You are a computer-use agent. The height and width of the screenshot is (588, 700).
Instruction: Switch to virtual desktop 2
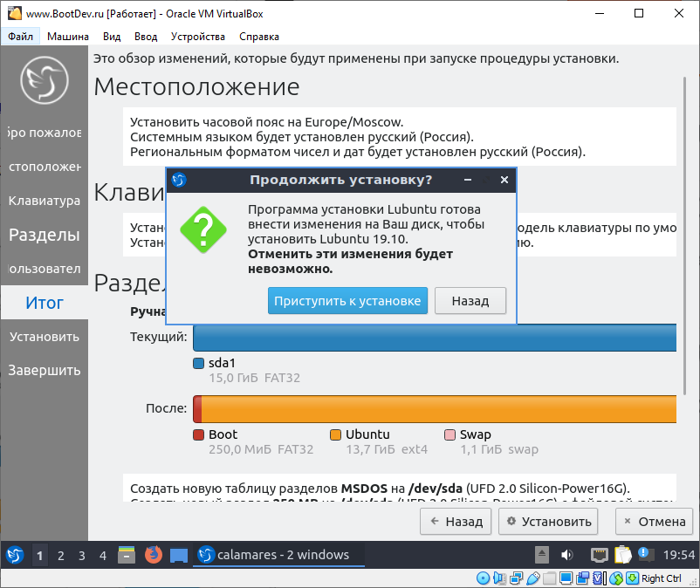coord(61,556)
